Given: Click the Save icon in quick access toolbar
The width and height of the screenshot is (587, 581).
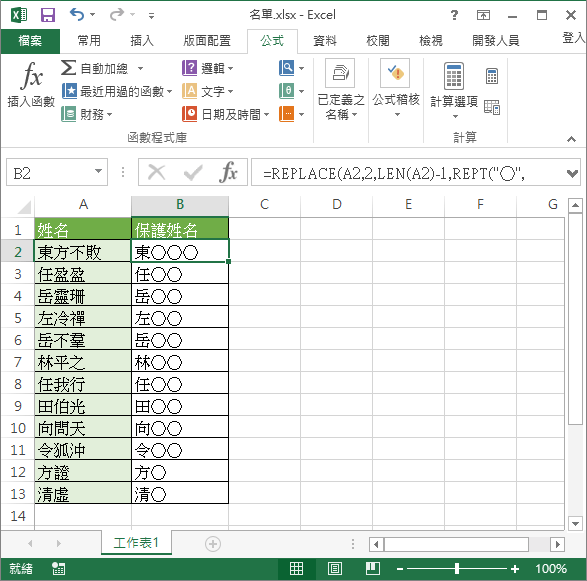Looking at the screenshot, I should point(48,15).
